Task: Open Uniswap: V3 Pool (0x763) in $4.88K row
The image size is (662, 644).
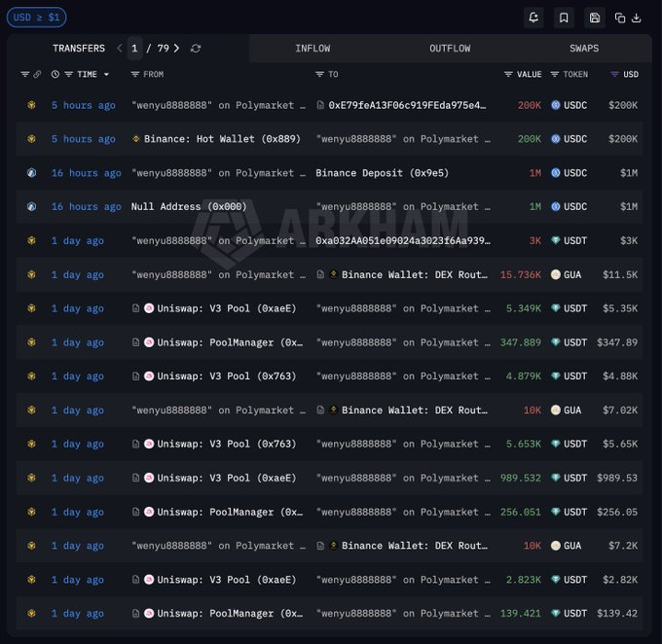Action: tap(226, 376)
